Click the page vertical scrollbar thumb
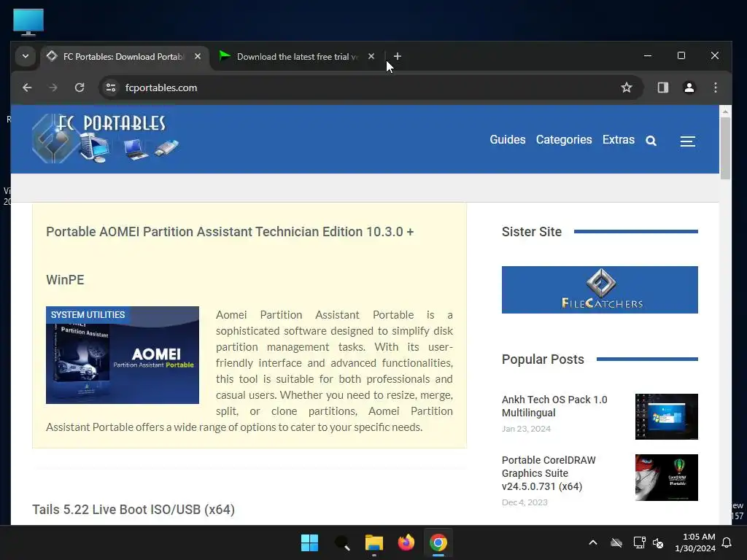This screenshot has height=560, width=747. (x=725, y=148)
